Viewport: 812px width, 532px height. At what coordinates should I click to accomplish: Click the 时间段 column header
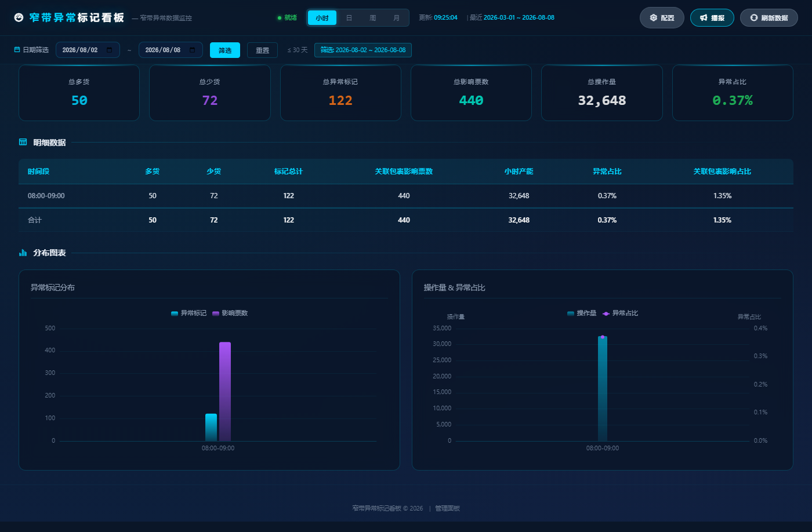click(39, 172)
